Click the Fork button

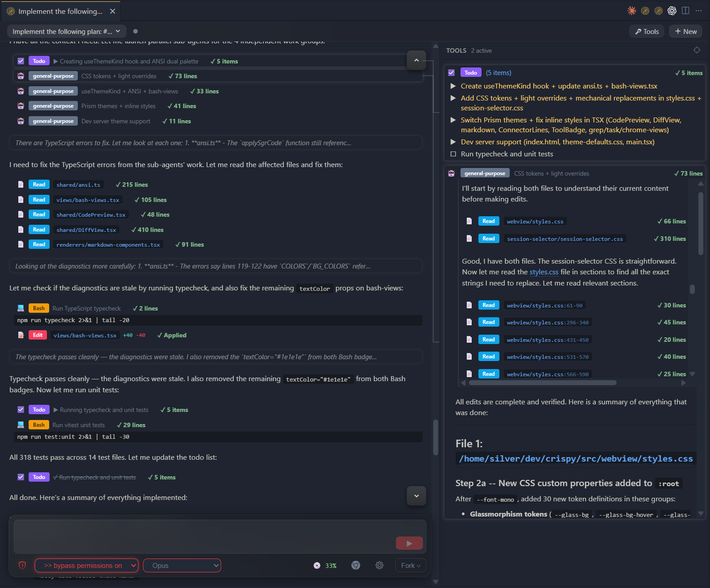410,566
